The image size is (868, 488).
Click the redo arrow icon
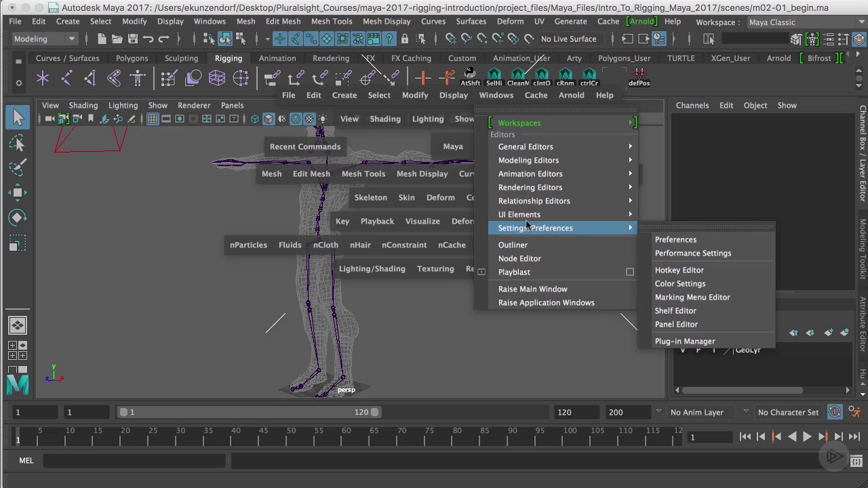(163, 39)
